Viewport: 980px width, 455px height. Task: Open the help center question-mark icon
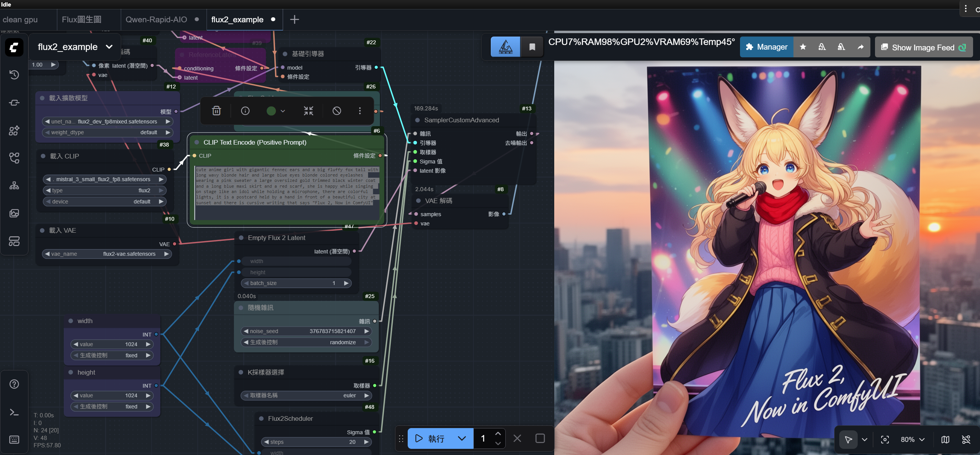(x=14, y=384)
